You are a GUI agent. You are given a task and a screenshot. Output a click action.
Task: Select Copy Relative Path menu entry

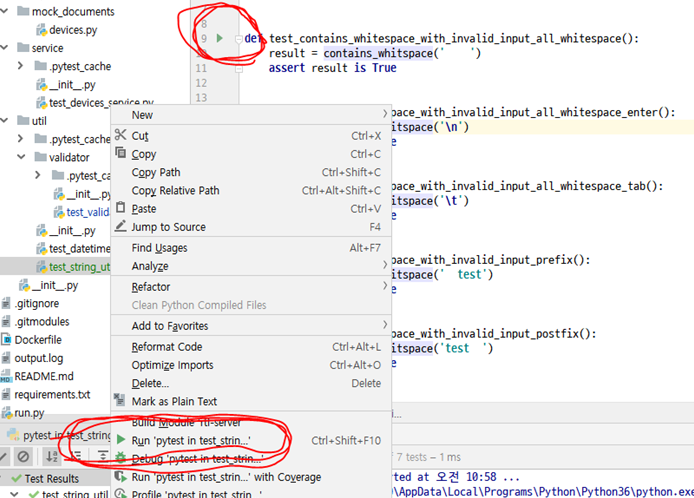251,190
